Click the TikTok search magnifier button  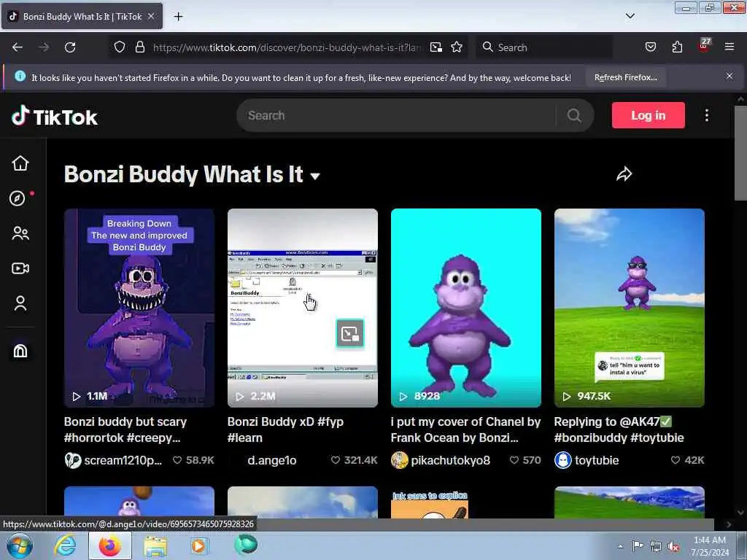coord(574,115)
